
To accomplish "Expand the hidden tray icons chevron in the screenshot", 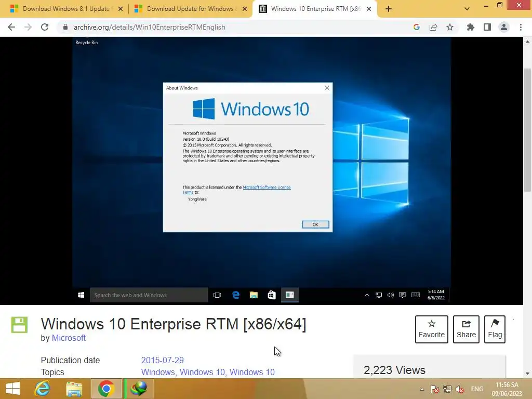I will tap(367, 295).
